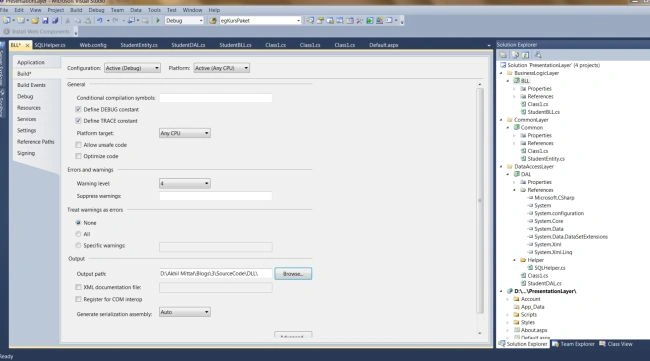This screenshot has height=361, width=650.
Task: Select the DAL project icon in tree
Action: [517, 174]
